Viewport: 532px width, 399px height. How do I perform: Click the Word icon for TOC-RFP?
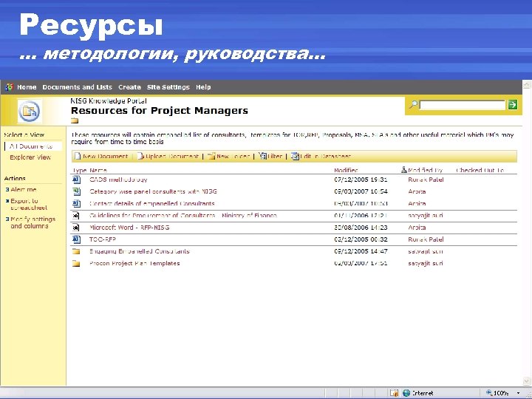[76, 239]
